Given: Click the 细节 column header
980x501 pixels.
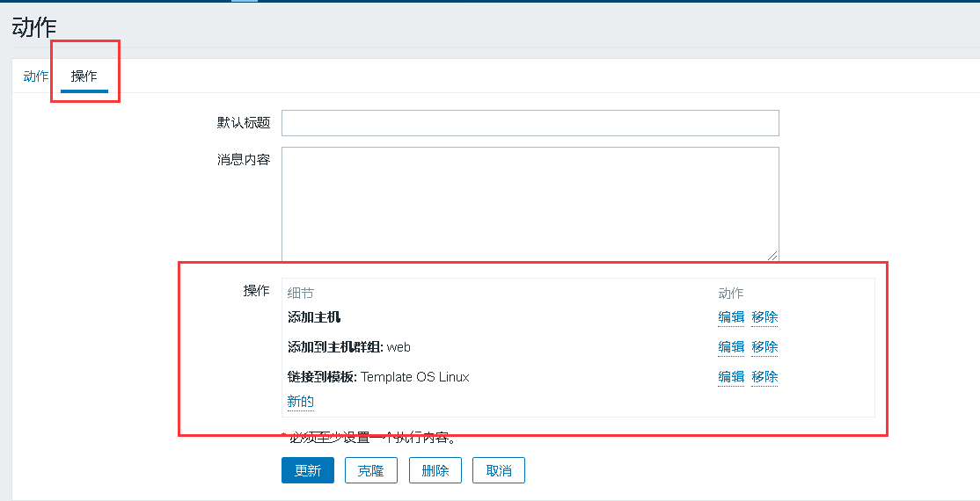Looking at the screenshot, I should [x=300, y=293].
